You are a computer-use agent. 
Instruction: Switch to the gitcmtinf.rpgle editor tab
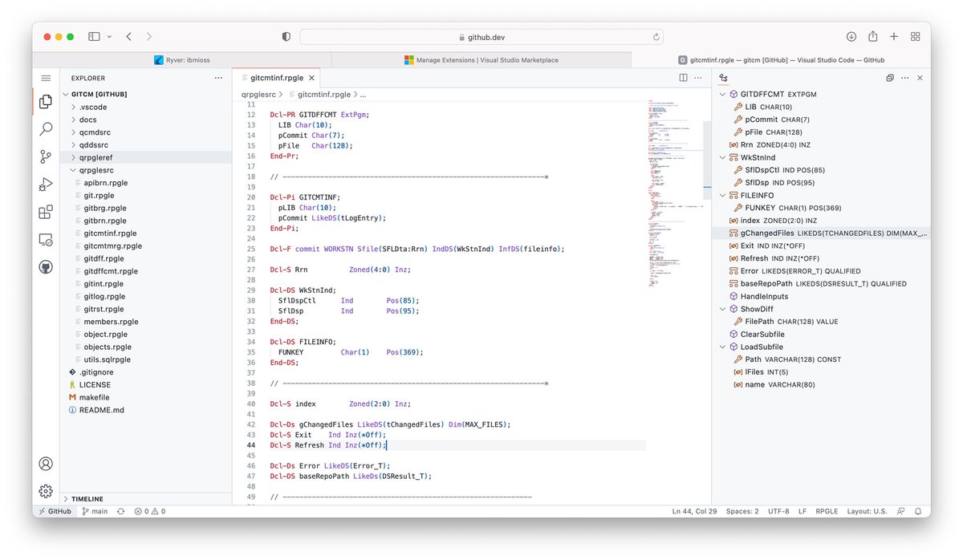(277, 77)
